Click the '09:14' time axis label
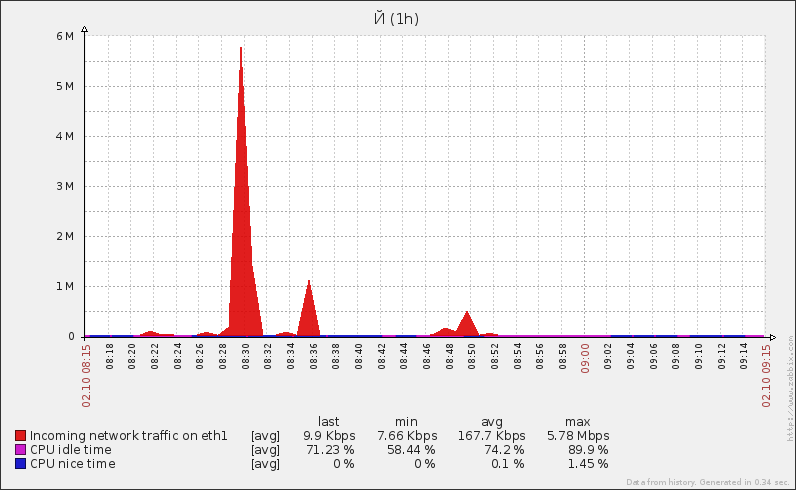Image resolution: width=796 pixels, height=490 pixels. [x=744, y=356]
